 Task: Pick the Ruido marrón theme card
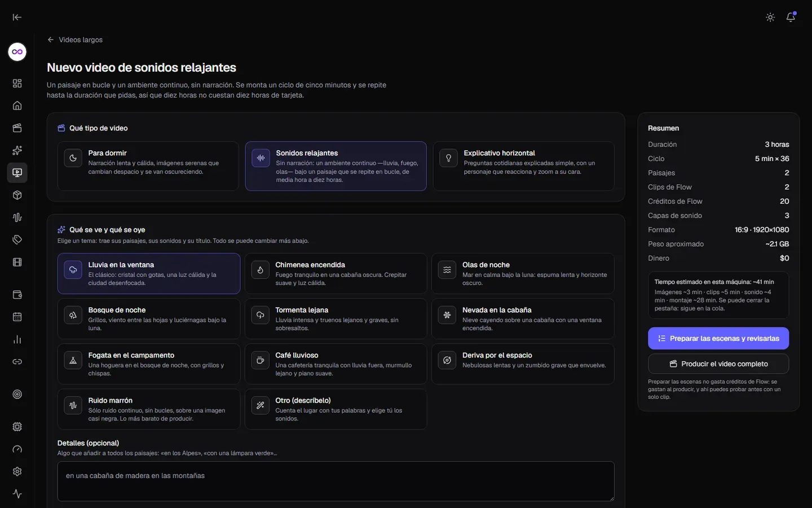tap(149, 409)
